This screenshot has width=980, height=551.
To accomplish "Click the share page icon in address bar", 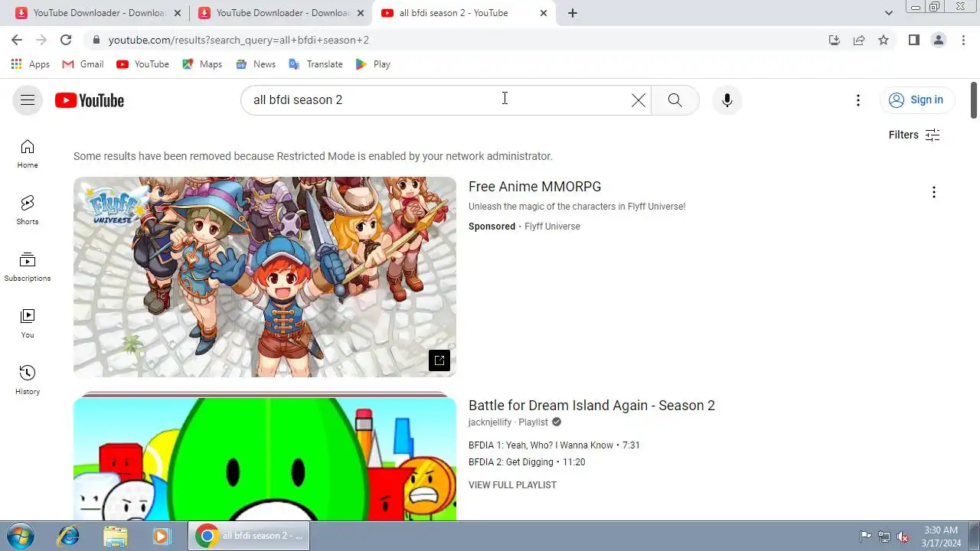I will 859,40.
